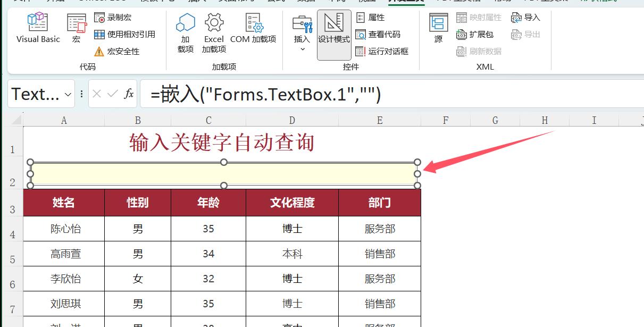The width and height of the screenshot is (644, 327).
Task: Open macro security settings (宏安全性)
Action: [x=117, y=52]
